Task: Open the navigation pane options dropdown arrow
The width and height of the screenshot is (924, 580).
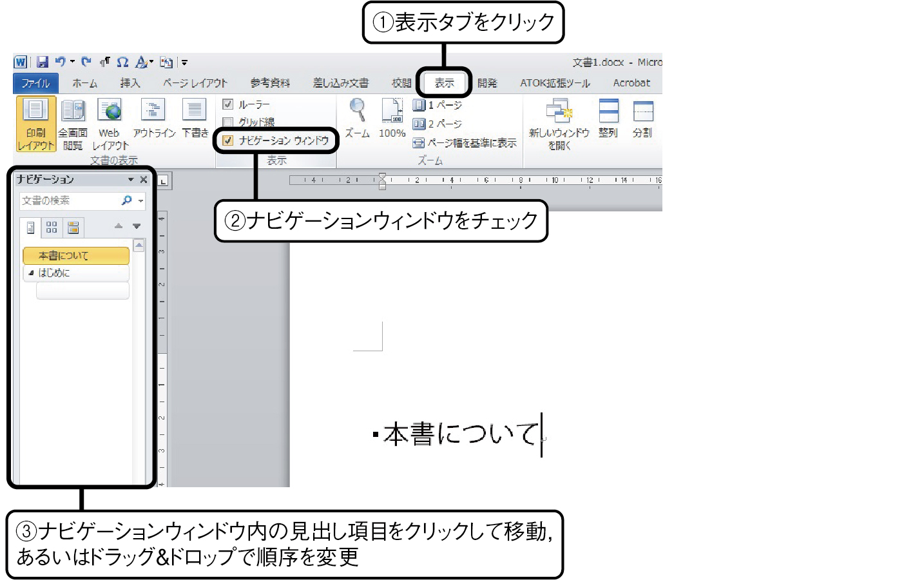Action: click(x=131, y=180)
